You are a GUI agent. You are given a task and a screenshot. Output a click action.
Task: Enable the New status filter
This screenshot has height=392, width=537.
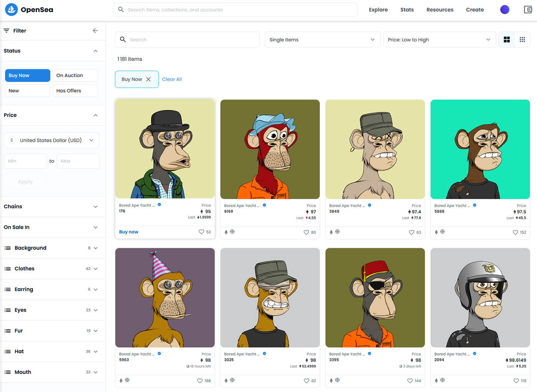coord(28,91)
